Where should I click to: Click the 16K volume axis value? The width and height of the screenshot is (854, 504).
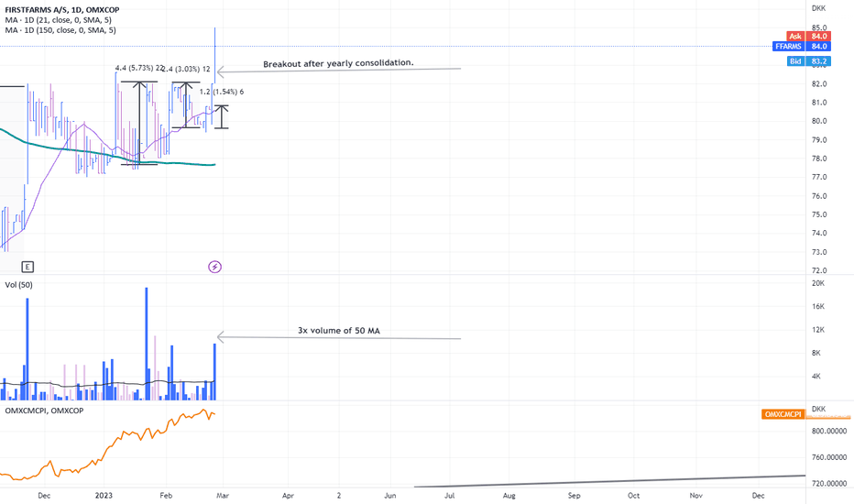coord(818,307)
